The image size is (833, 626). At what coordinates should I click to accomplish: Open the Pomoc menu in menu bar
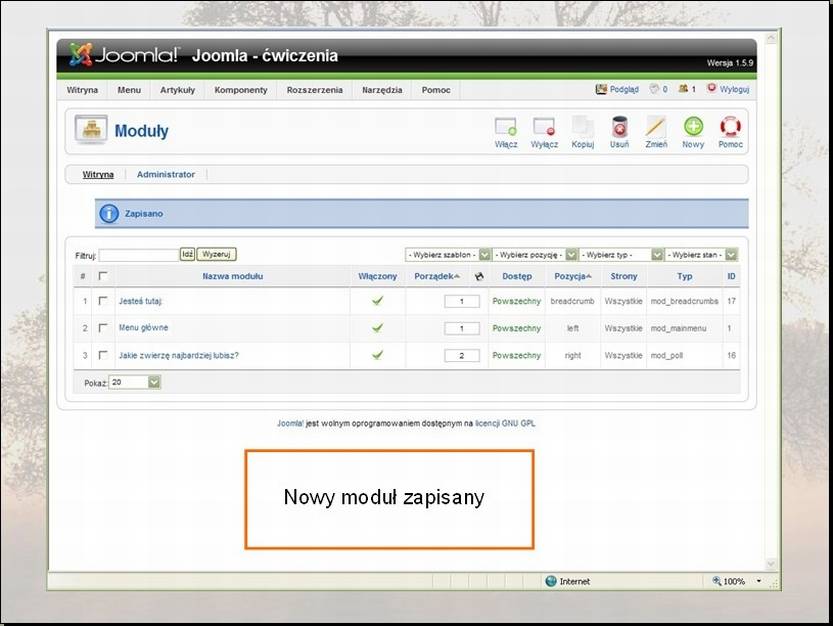436,90
